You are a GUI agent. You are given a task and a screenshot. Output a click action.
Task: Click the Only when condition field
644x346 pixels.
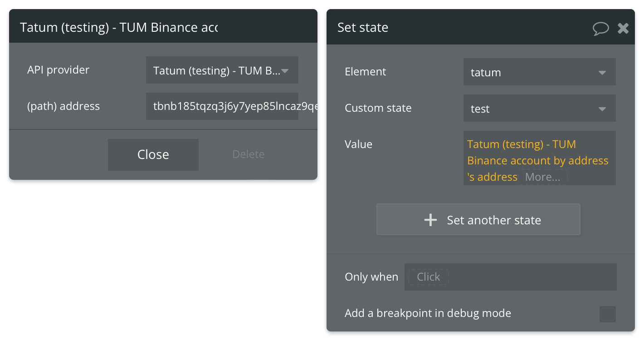coord(510,277)
